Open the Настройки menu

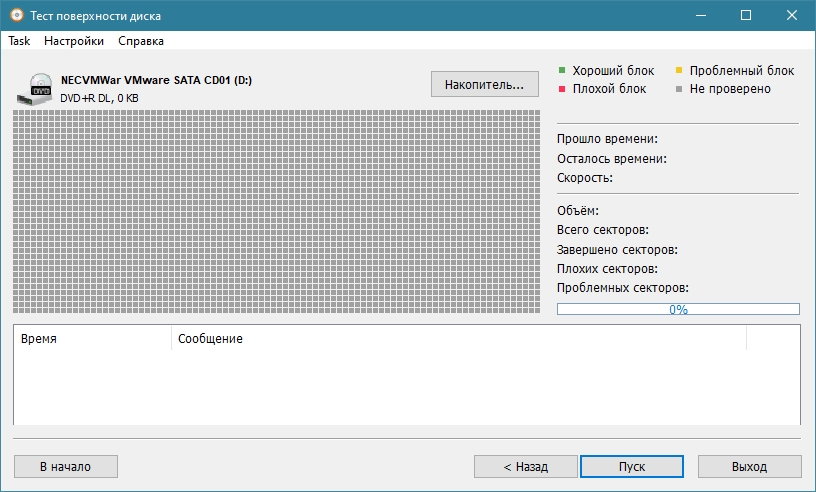(74, 41)
